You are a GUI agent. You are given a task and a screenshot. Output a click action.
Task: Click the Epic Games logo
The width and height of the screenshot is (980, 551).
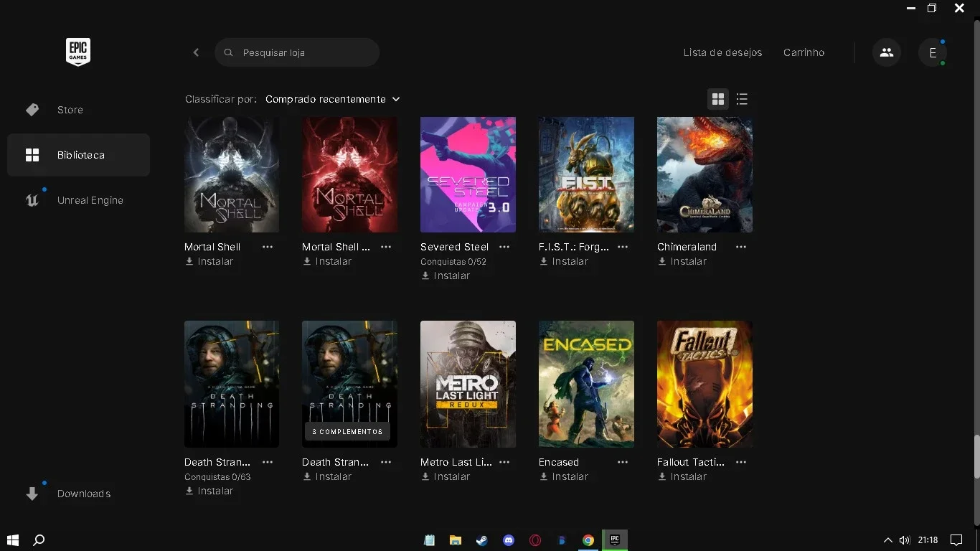[x=78, y=52]
